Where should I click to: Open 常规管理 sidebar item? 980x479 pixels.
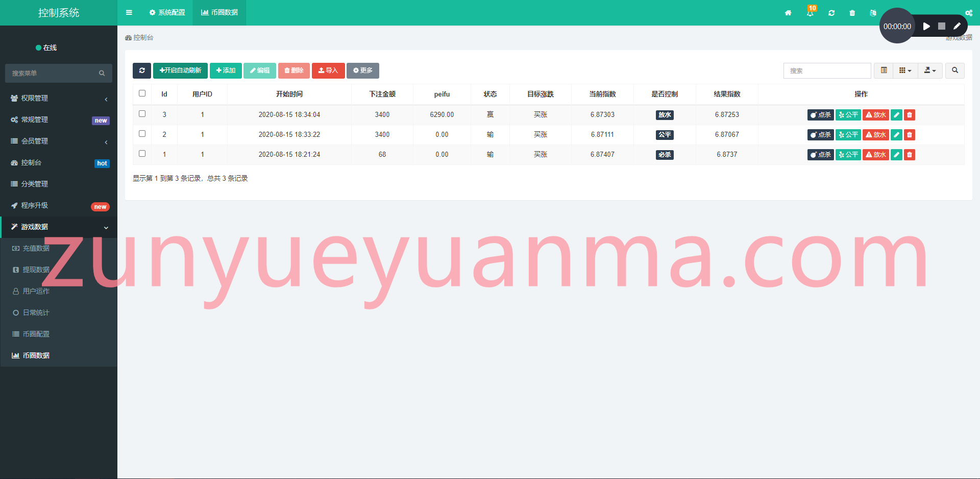click(x=59, y=119)
